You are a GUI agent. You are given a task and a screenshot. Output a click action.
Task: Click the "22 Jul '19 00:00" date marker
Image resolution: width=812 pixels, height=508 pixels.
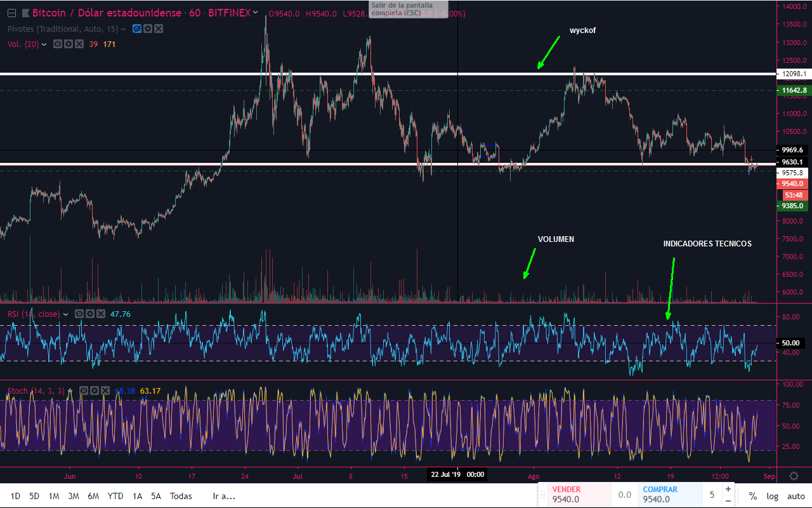coord(458,474)
